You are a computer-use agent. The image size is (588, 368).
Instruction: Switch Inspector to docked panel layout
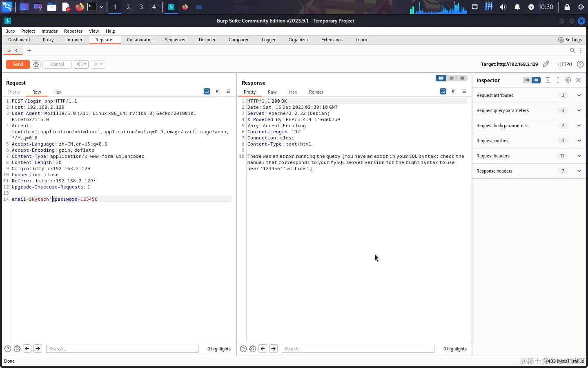(536, 80)
